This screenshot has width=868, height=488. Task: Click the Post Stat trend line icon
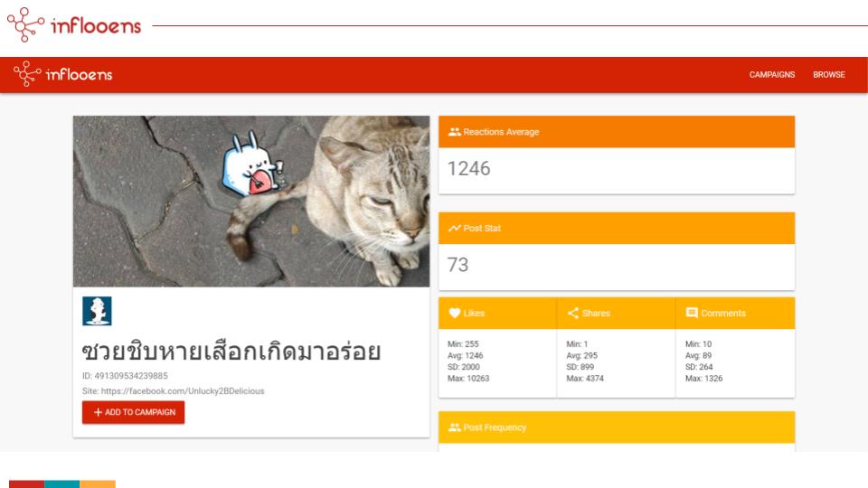pos(455,228)
